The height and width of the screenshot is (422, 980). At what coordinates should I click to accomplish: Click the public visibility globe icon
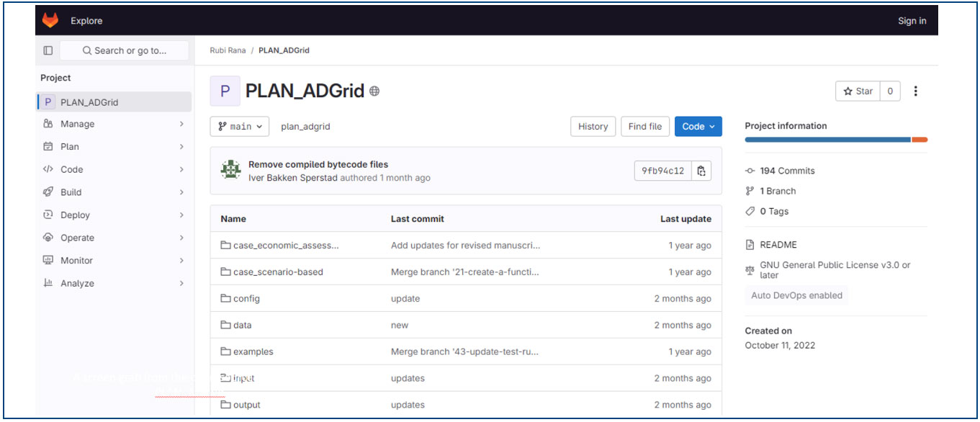(x=374, y=91)
